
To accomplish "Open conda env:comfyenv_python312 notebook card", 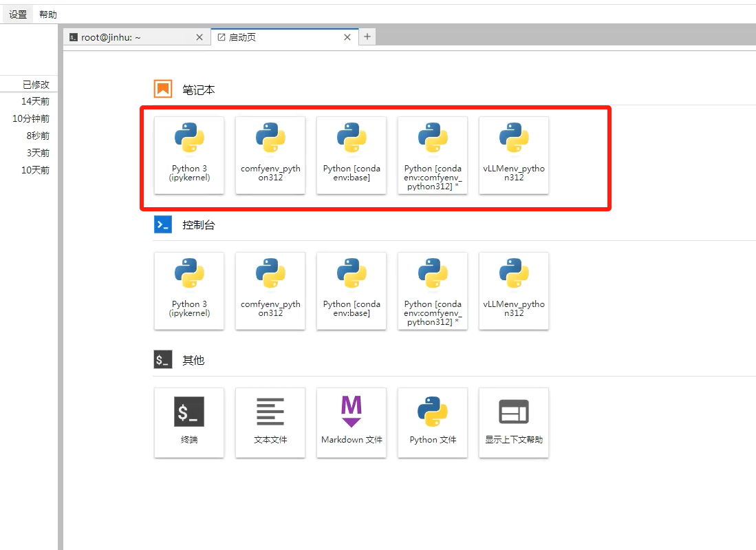I will click(433, 156).
